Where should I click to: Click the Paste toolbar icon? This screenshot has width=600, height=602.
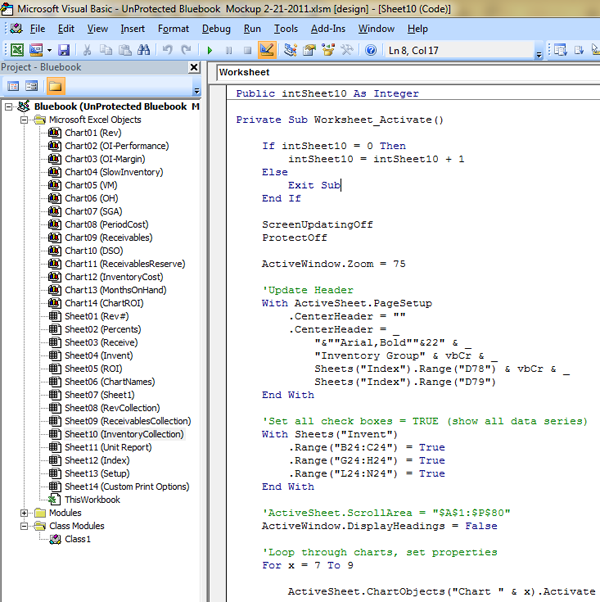125,50
